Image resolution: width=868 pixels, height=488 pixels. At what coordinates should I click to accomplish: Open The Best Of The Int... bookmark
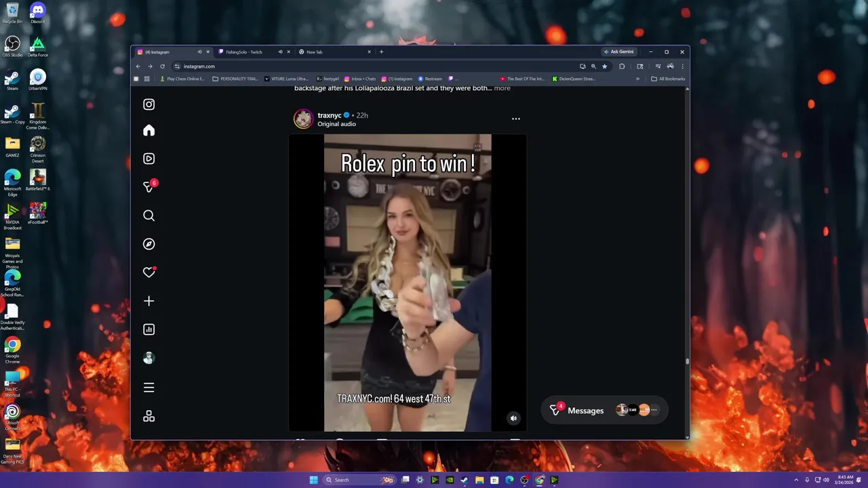point(522,79)
